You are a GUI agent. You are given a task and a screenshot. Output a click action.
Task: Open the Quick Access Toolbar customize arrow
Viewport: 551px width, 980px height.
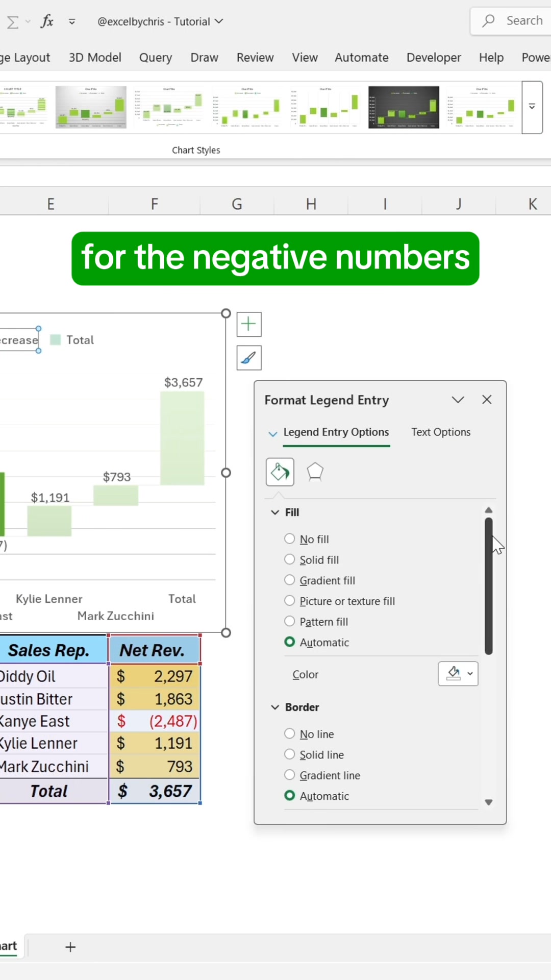pyautogui.click(x=72, y=21)
